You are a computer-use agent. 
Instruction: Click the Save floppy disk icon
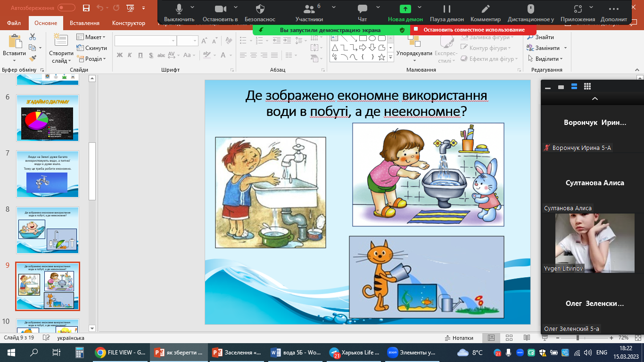86,8
